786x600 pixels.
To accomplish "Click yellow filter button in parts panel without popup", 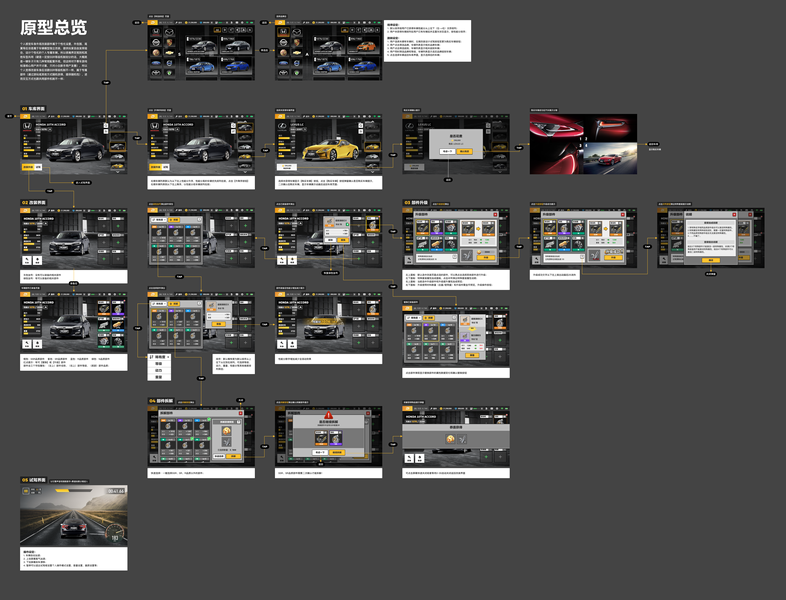I will (x=174, y=220).
